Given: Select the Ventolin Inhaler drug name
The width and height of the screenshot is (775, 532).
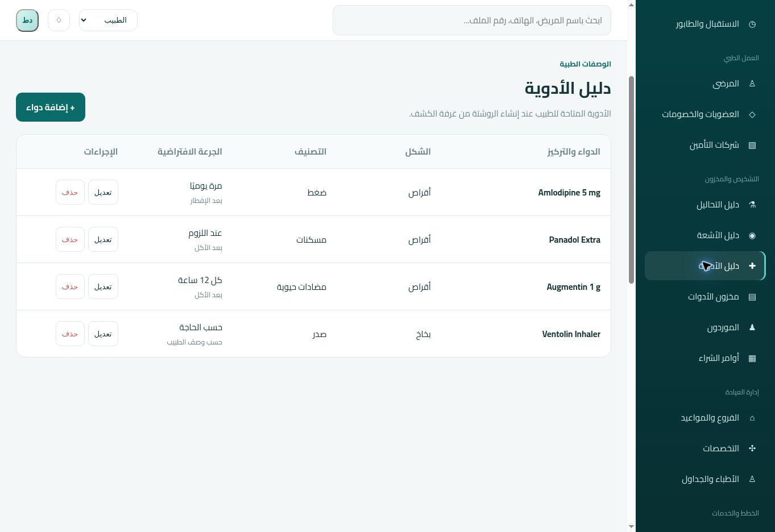Looking at the screenshot, I should 571,334.
